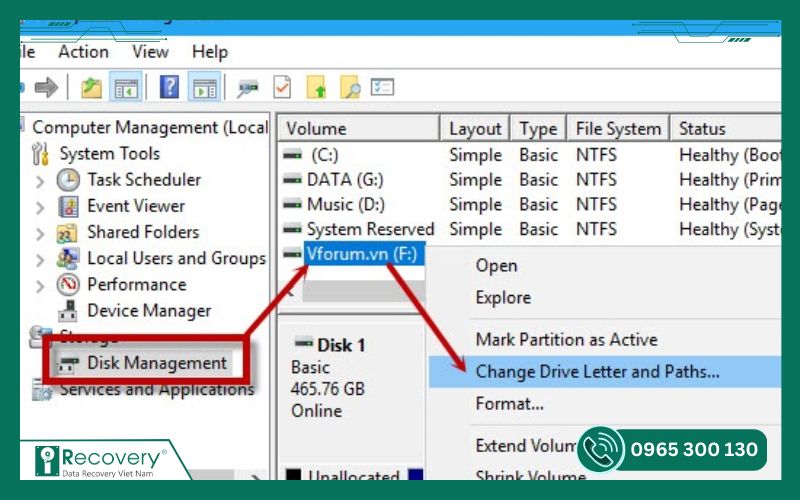
Task: Select Disk Management in the tree
Action: coord(157,363)
